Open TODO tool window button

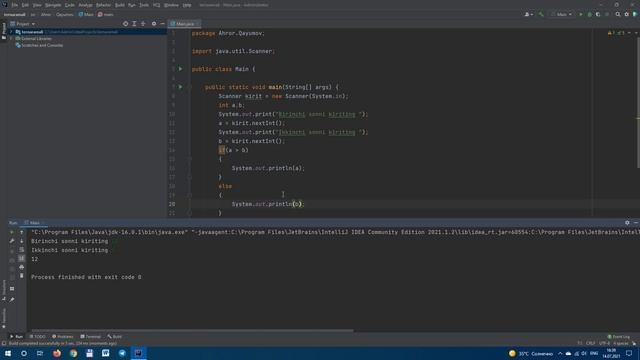[38, 337]
